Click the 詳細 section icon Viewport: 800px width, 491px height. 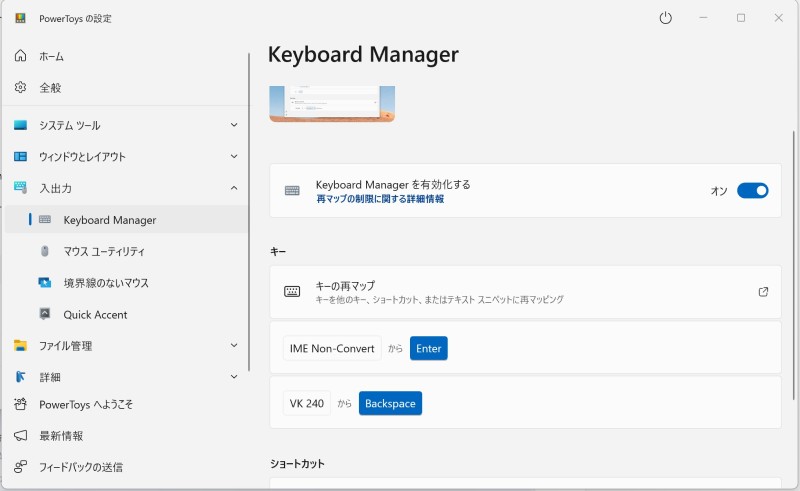20,377
